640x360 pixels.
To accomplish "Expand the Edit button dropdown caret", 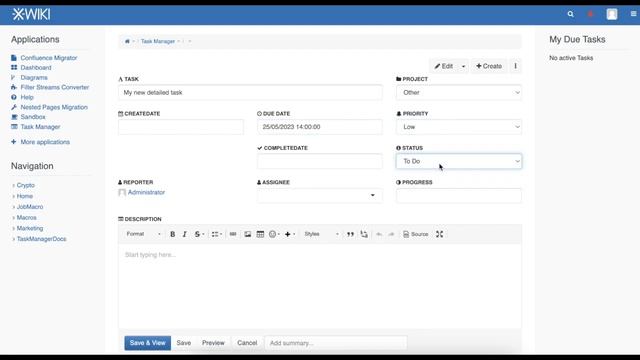I will click(463, 66).
